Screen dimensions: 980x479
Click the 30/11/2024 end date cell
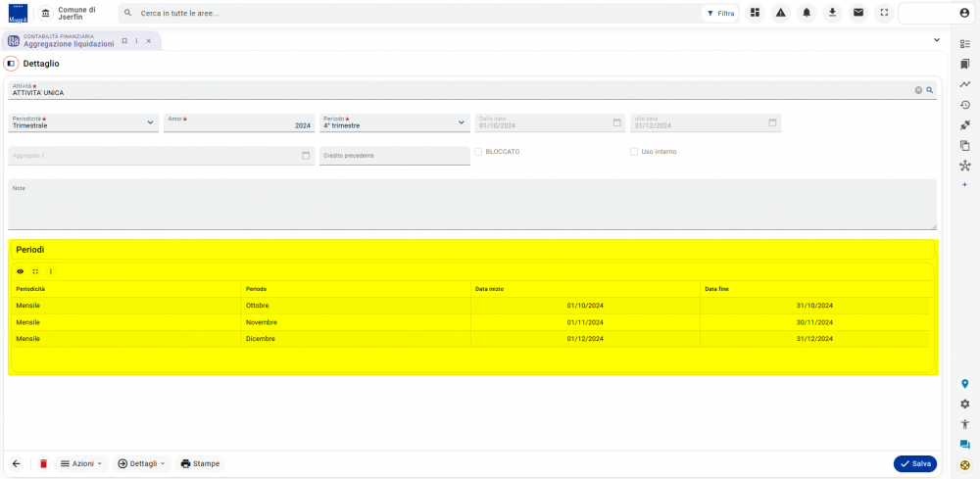[x=814, y=322]
